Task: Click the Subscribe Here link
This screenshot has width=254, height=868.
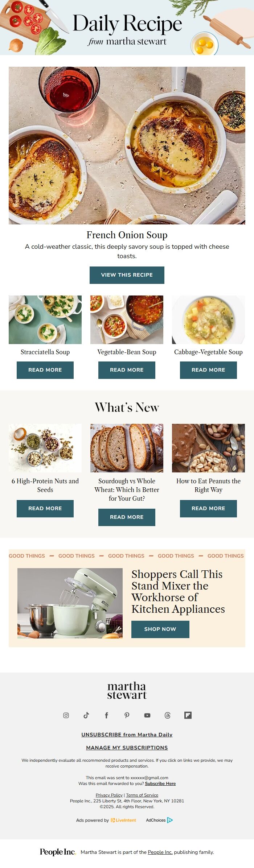Action: coord(160,783)
